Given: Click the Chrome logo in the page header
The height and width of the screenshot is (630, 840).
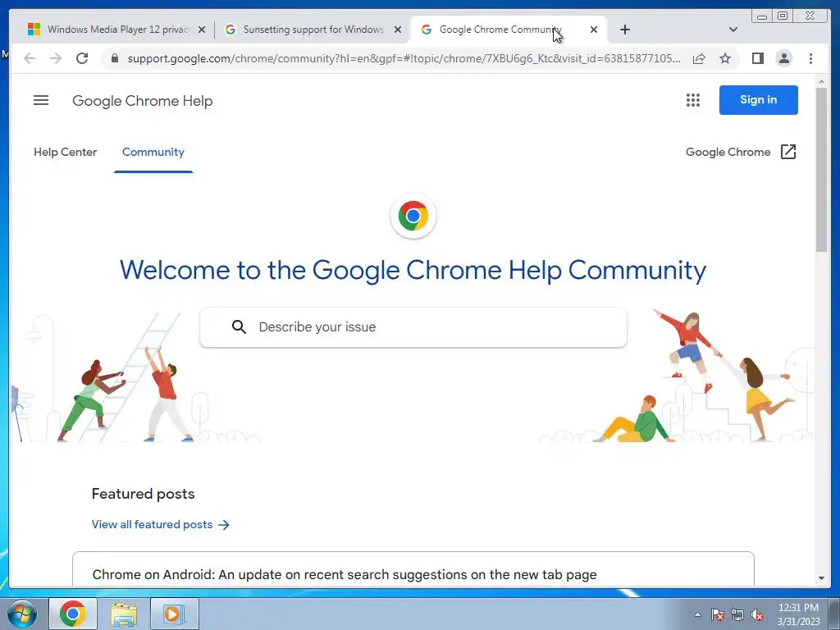Looking at the screenshot, I should (x=413, y=216).
